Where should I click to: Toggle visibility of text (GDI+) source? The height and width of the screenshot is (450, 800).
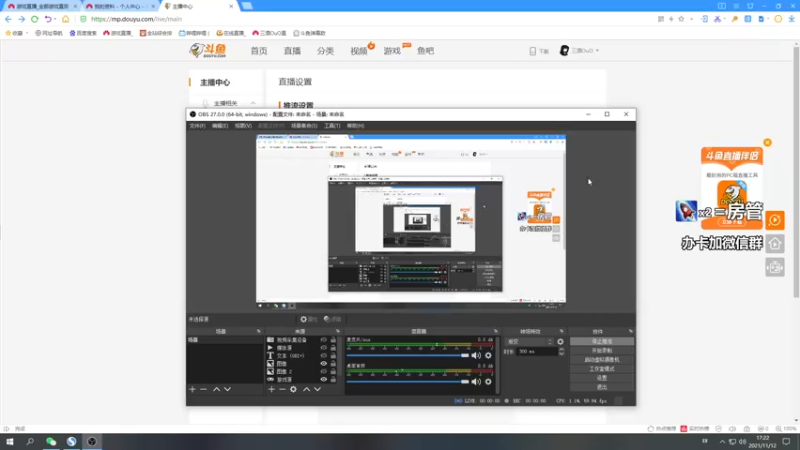click(x=323, y=356)
